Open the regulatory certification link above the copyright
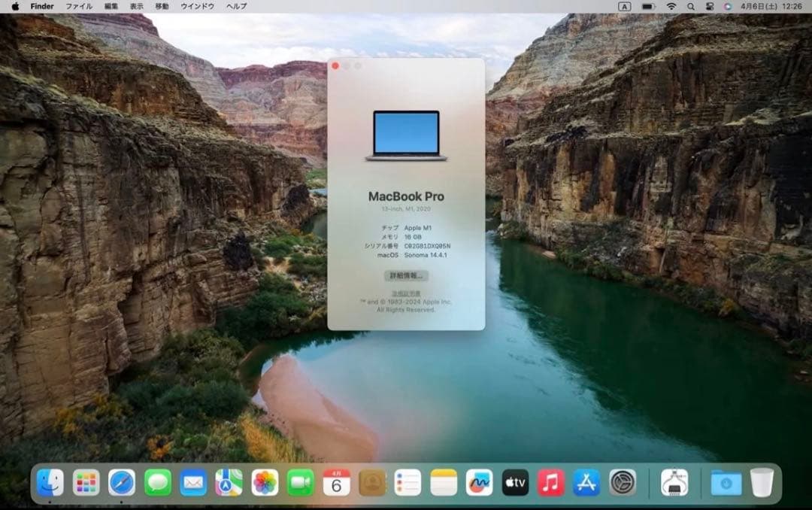 click(x=406, y=293)
